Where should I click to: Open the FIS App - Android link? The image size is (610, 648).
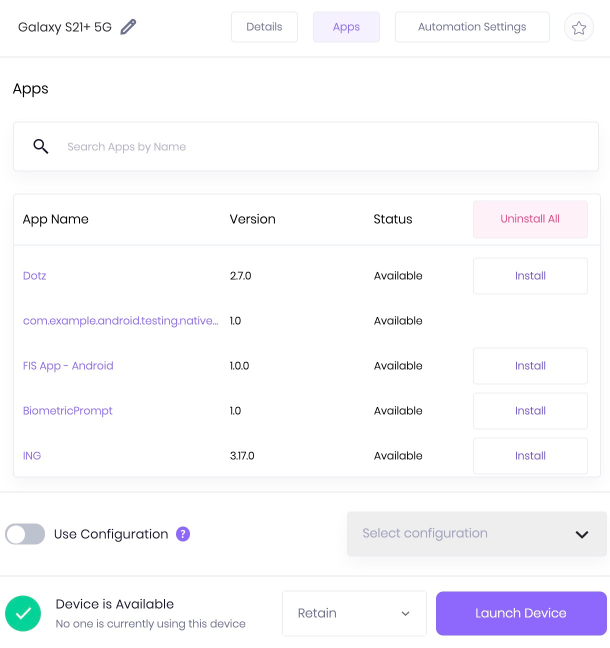click(x=68, y=366)
